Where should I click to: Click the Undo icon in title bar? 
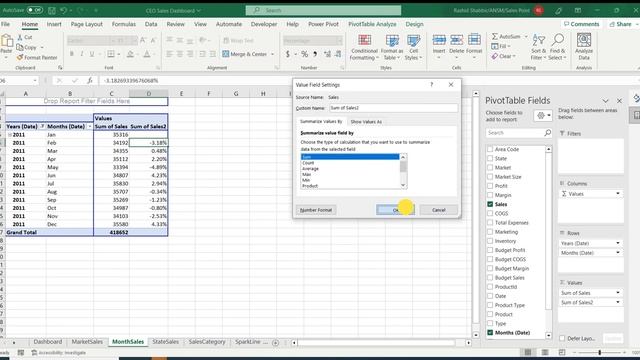point(64,10)
